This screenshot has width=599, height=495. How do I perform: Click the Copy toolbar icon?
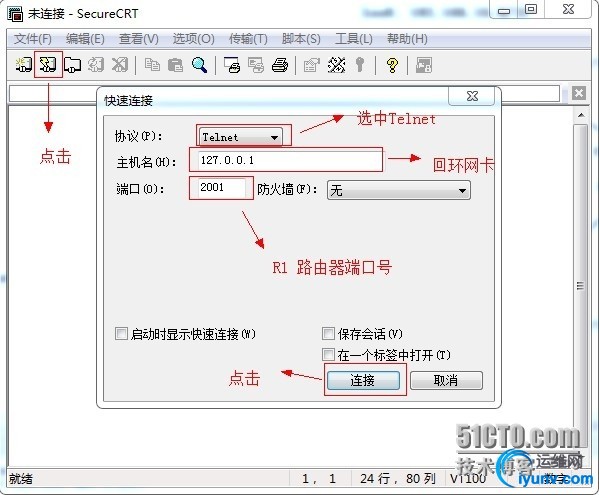point(152,65)
